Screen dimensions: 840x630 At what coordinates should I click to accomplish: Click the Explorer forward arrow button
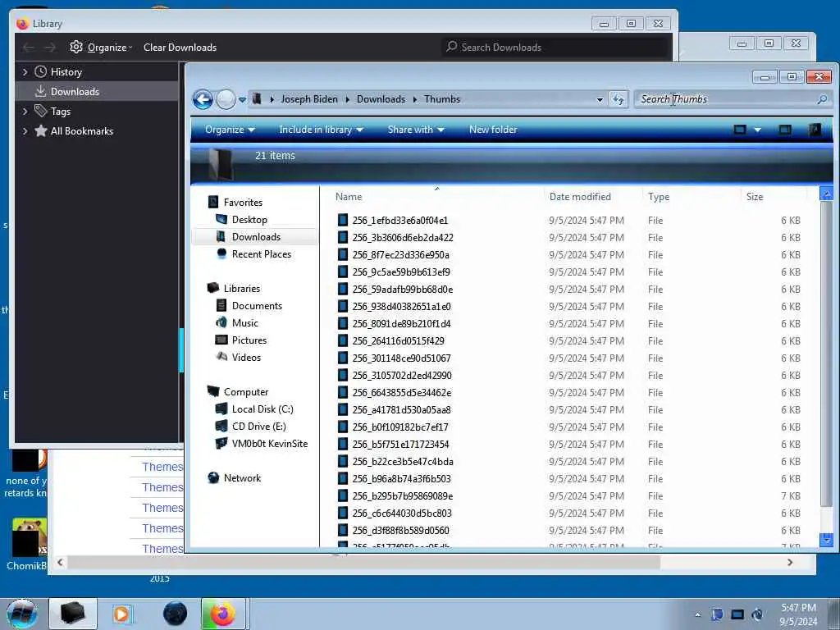pos(226,99)
